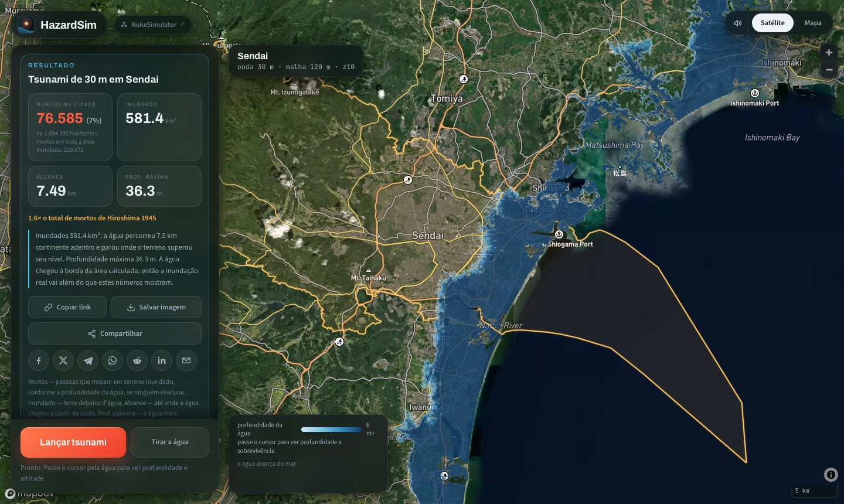Share result via Telegram
This screenshot has height=504, width=844.
[88, 360]
